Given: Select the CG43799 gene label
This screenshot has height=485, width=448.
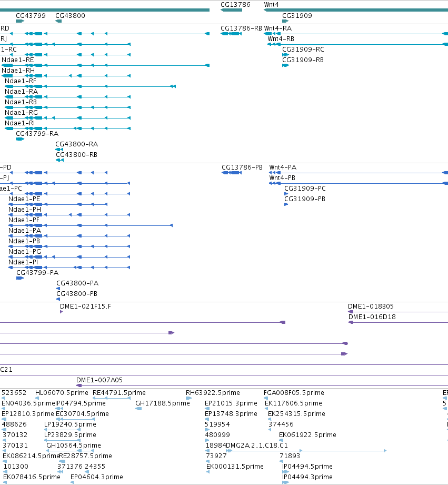Looking at the screenshot, I should pyautogui.click(x=31, y=16).
